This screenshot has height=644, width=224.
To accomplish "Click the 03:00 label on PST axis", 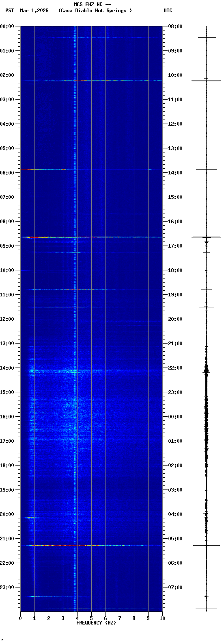I will (x=7, y=100).
